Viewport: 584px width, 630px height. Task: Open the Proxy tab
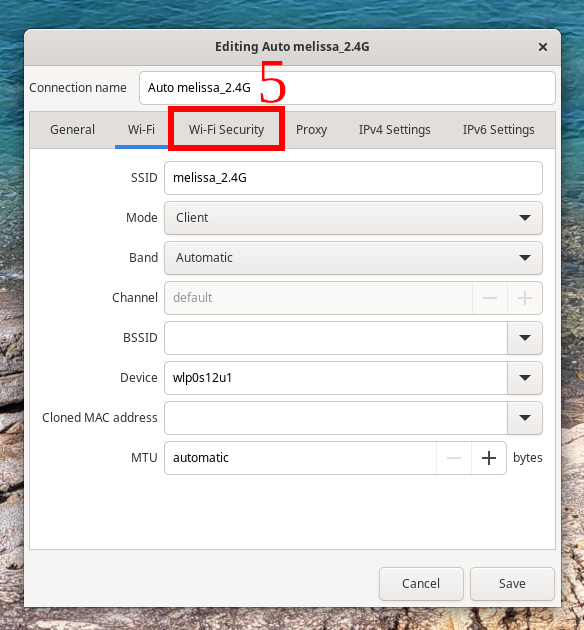[311, 130]
